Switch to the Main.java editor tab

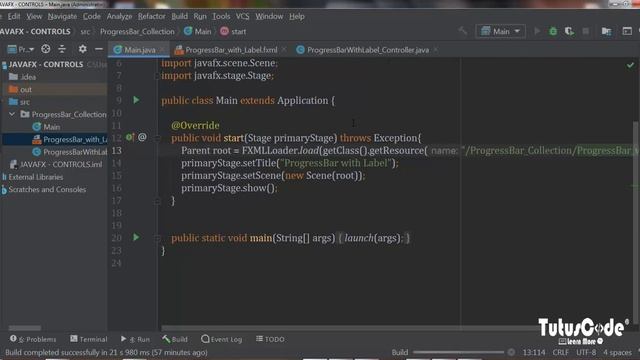click(139, 50)
